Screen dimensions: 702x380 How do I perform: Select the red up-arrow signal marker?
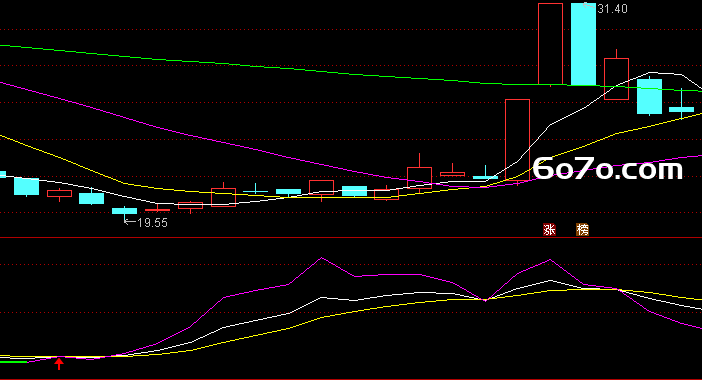[59, 363]
